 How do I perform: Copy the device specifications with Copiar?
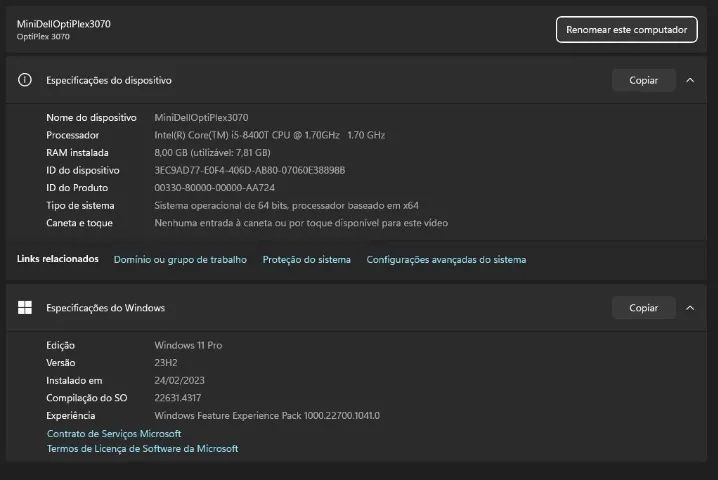pyautogui.click(x=643, y=80)
